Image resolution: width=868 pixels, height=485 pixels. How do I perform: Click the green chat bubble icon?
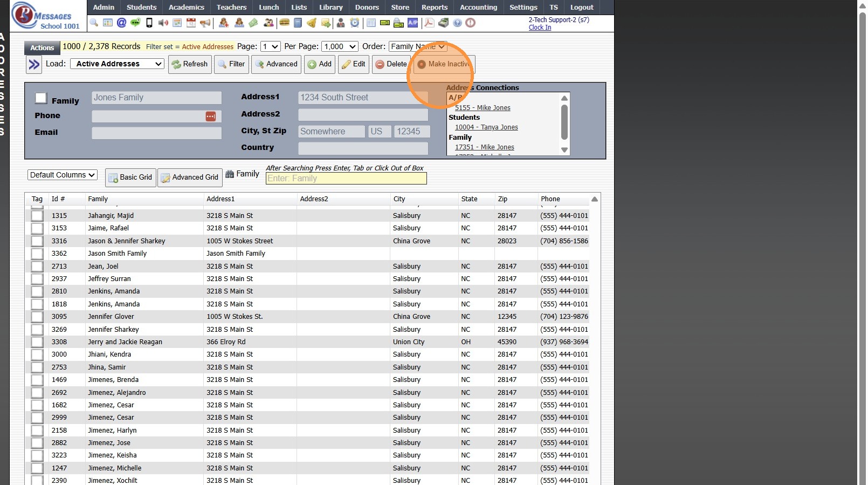(x=135, y=23)
